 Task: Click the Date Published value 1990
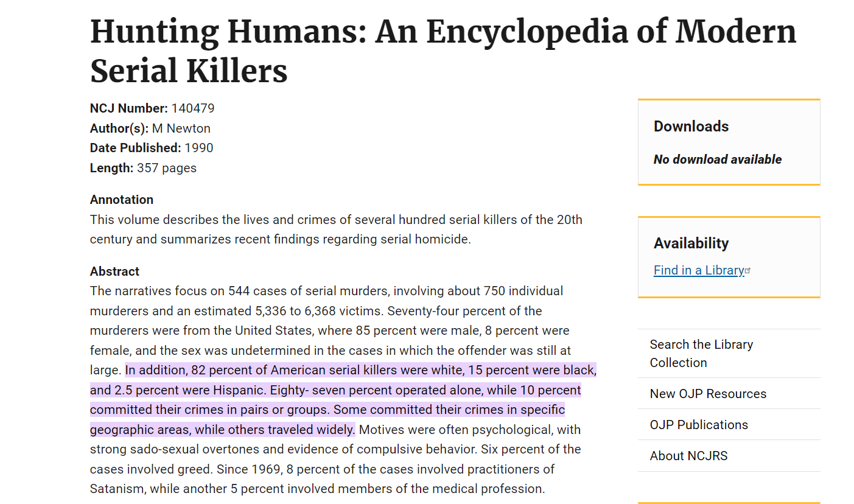[199, 148]
